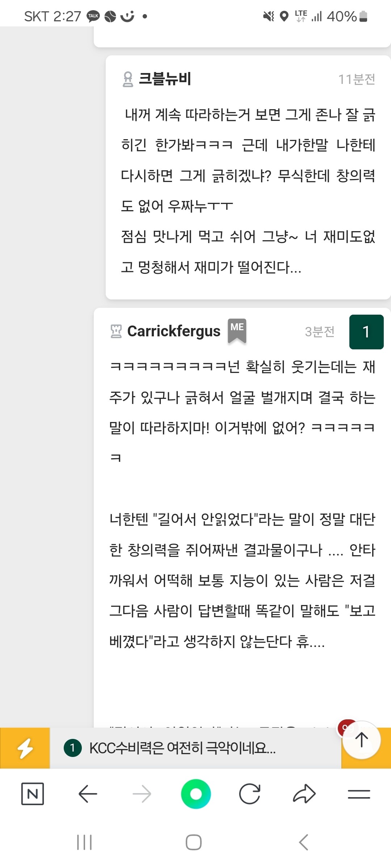Tap the chess rook icon beside Carrickfergus

tap(116, 331)
